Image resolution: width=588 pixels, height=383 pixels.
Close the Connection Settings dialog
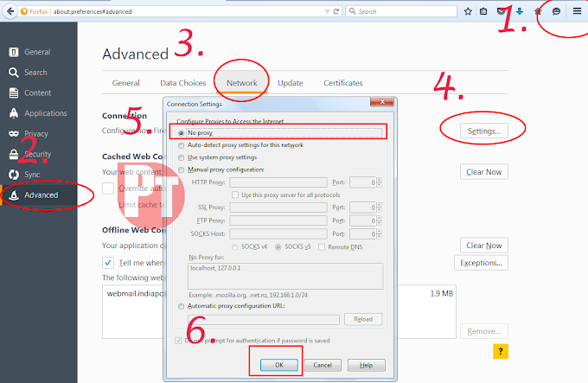point(381,101)
